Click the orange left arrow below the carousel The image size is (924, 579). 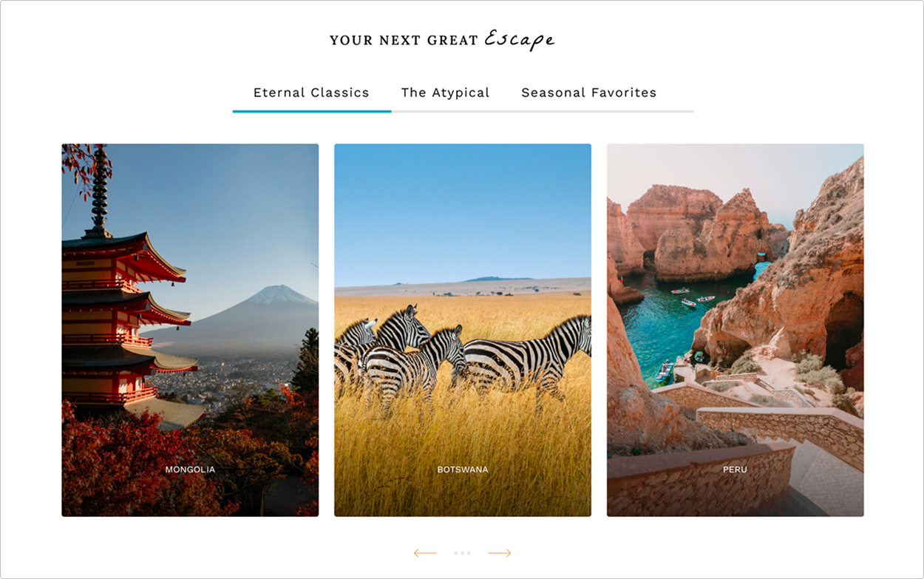[x=425, y=553]
